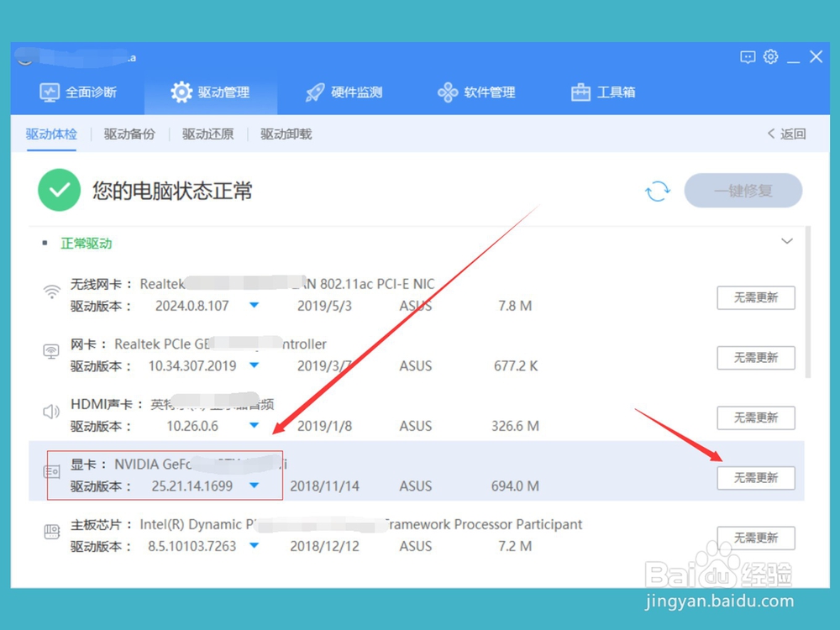Click the 一键修复 repair button
840x630 pixels.
coord(743,191)
